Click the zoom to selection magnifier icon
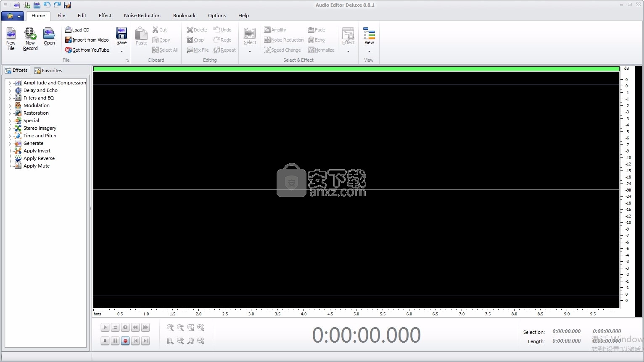 (190, 328)
